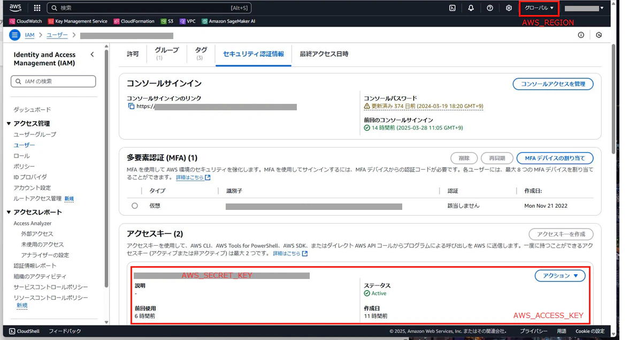Focus the top AWS search box
Image resolution: width=644 pixels, height=340 pixels.
[x=149, y=8]
